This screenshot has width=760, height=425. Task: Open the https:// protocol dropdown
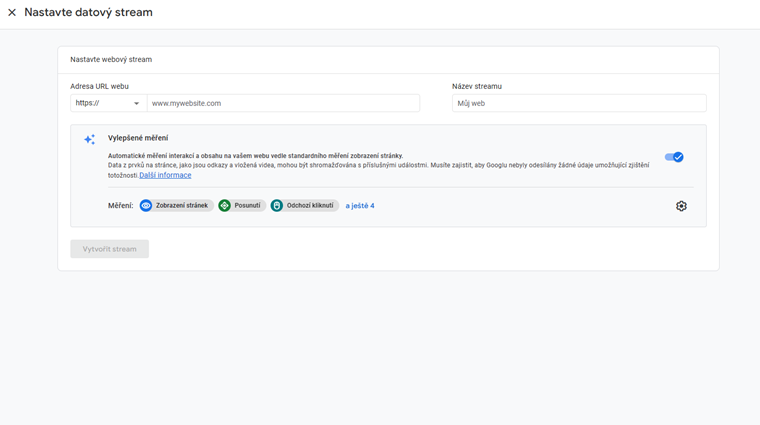107,103
